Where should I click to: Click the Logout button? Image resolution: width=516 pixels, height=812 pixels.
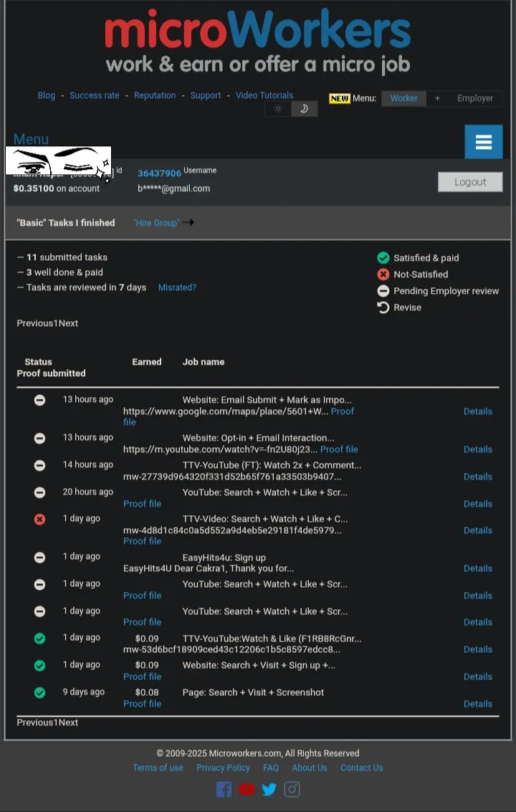(470, 182)
